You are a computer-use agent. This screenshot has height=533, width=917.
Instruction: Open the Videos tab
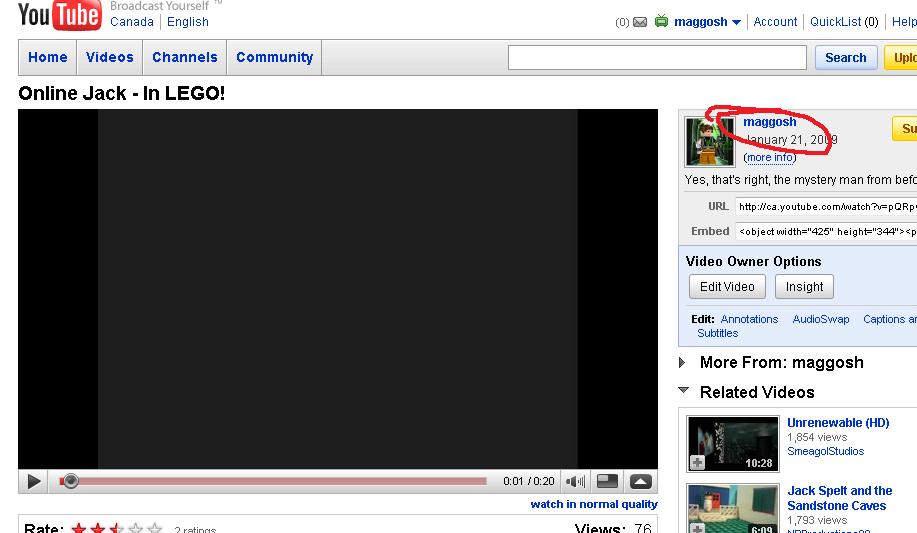coord(110,57)
